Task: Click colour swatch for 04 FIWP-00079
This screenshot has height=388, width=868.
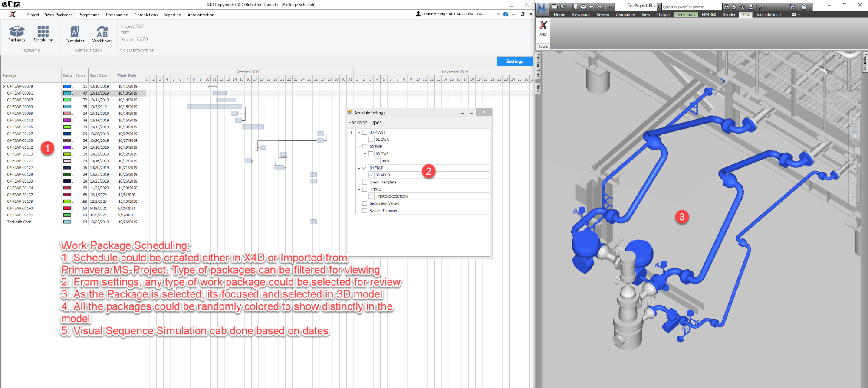Action: point(67,86)
